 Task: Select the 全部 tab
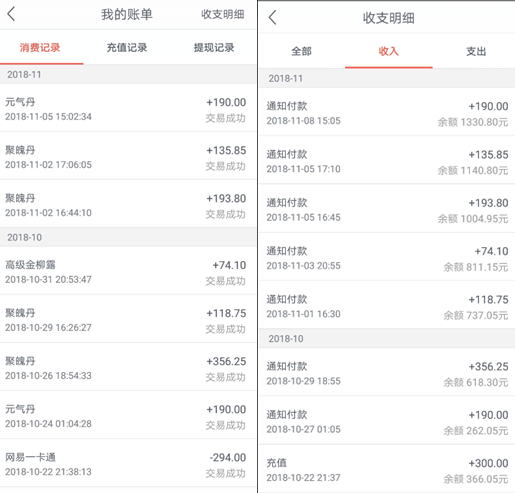(301, 51)
